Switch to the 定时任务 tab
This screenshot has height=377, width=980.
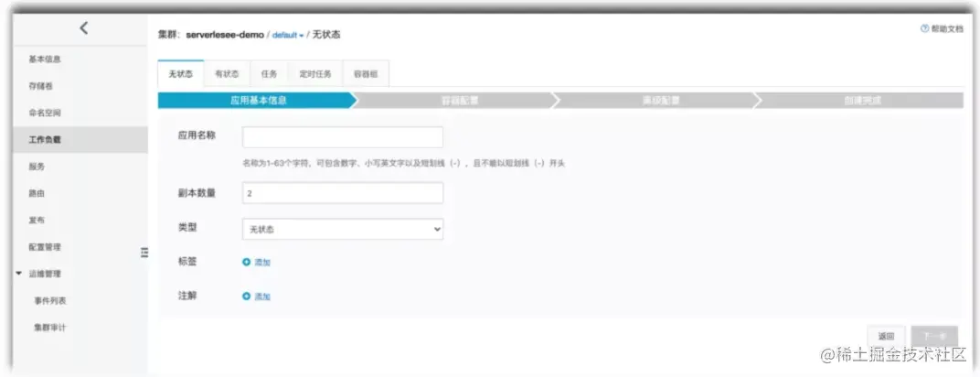coord(315,74)
